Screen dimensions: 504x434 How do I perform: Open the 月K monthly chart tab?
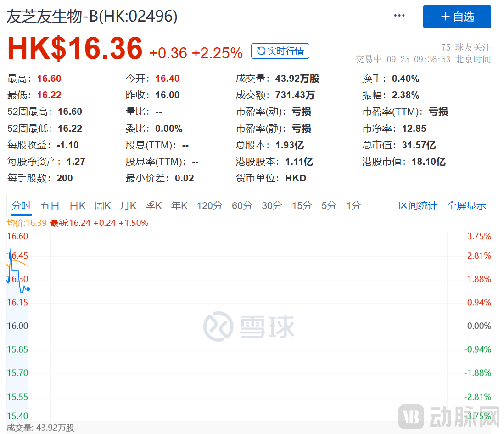pos(128,206)
